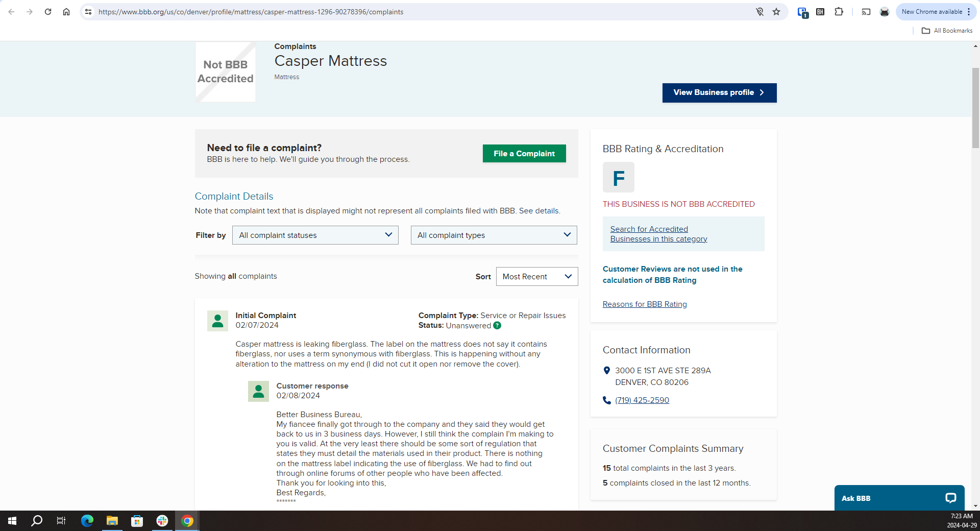The image size is (980, 531).
Task: Call the (719) 425-2590 phone link
Action: pos(642,400)
